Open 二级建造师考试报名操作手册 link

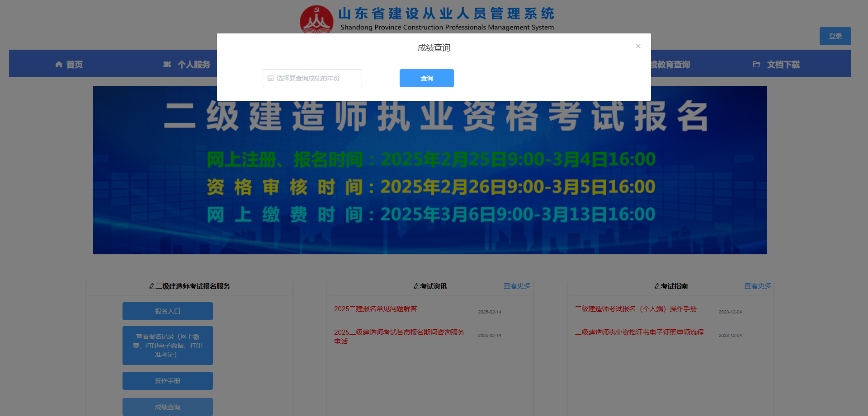pyautogui.click(x=636, y=309)
